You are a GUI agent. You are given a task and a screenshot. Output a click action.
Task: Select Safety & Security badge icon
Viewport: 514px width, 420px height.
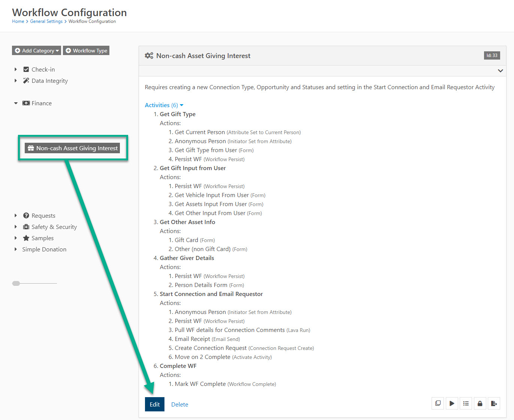tap(26, 227)
